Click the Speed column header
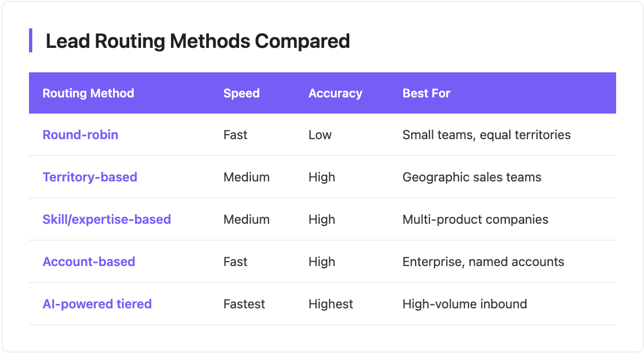The height and width of the screenshot is (354, 644). (x=241, y=93)
